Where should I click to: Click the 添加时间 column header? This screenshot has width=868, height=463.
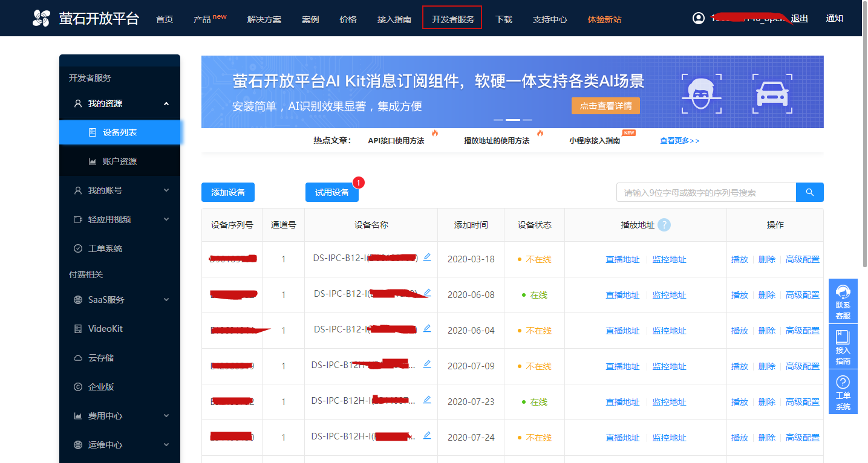click(471, 225)
